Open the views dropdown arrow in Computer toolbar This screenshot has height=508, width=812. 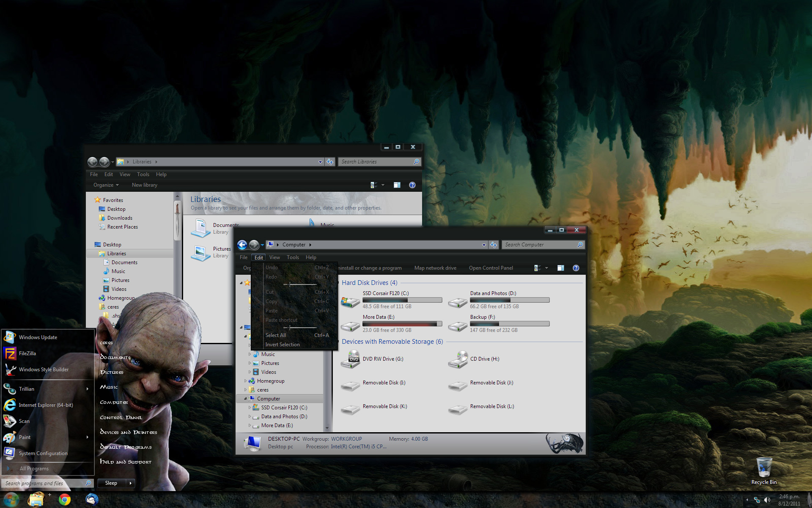pos(546,268)
